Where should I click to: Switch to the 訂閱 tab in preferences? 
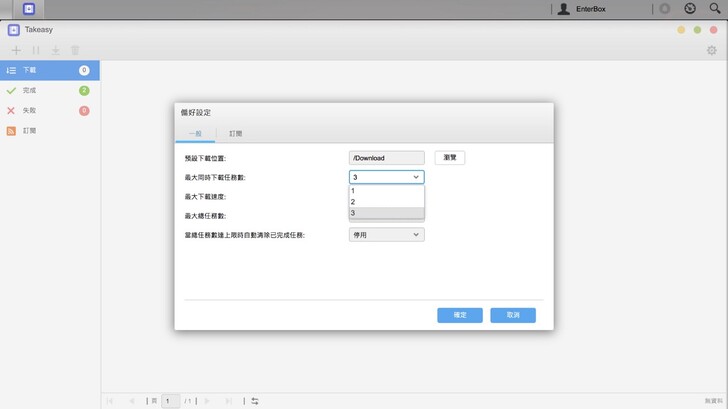point(235,134)
